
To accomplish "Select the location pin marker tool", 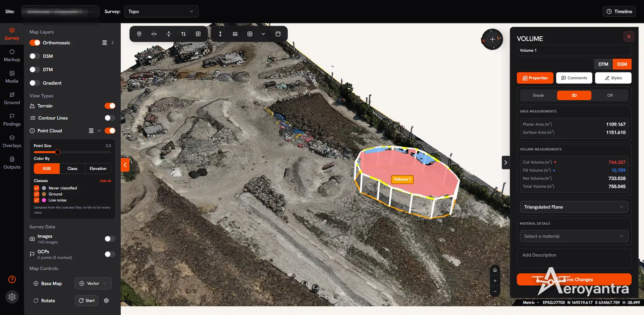I will [x=139, y=34].
